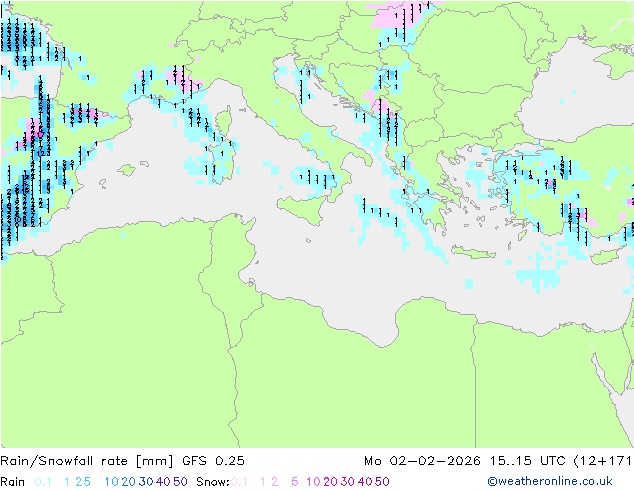634x490 pixels.
Task: Open the weatheronline.co.uk copyright link
Action: click(550, 481)
